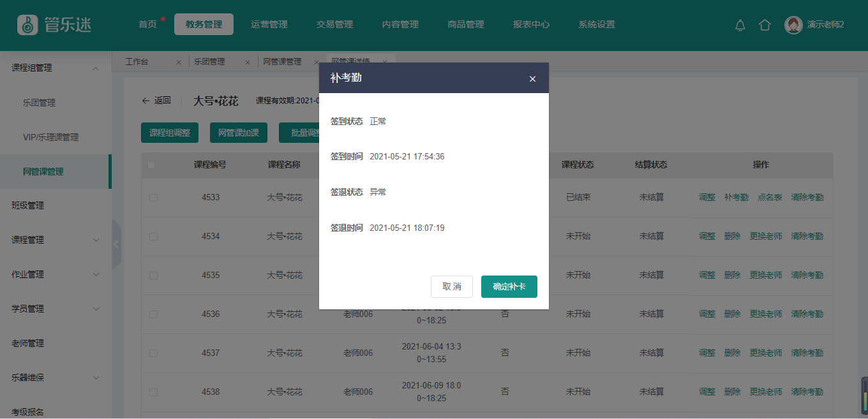Switch to the 网管课管理 tab
Image resolution: width=868 pixels, height=419 pixels.
tap(282, 62)
